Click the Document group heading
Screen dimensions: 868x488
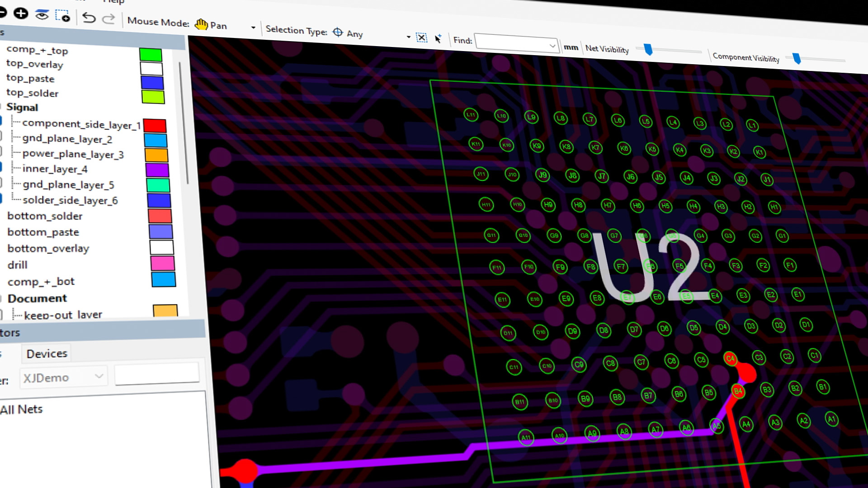[x=37, y=298]
